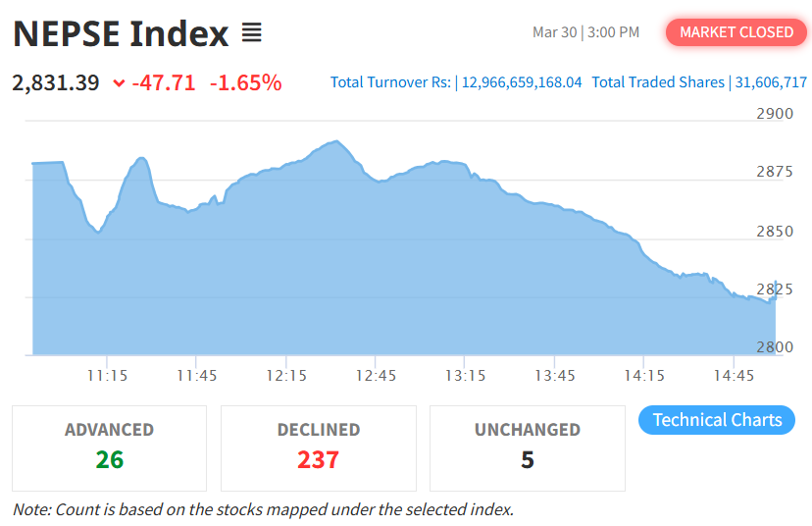Screen dimensions: 812x526
Task: Select the ADVANCED stocks count card
Action: [109, 447]
